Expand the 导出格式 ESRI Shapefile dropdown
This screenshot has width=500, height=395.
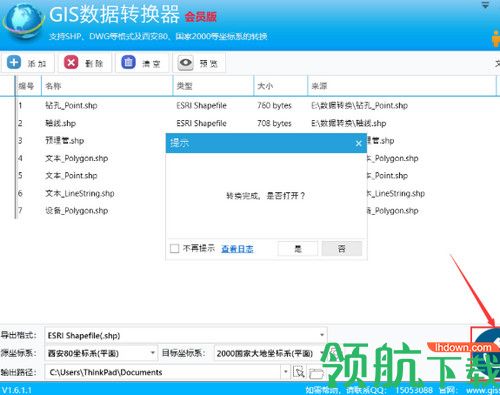pyautogui.click(x=322, y=335)
